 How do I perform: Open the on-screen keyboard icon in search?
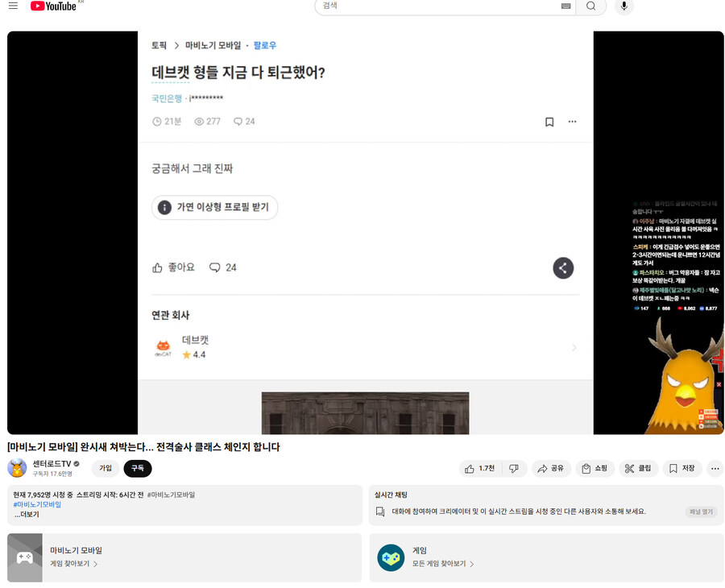[566, 6]
